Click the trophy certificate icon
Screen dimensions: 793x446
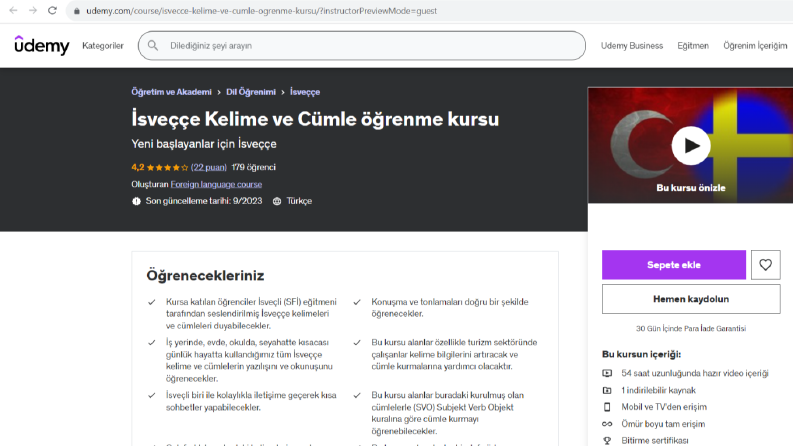point(607,440)
